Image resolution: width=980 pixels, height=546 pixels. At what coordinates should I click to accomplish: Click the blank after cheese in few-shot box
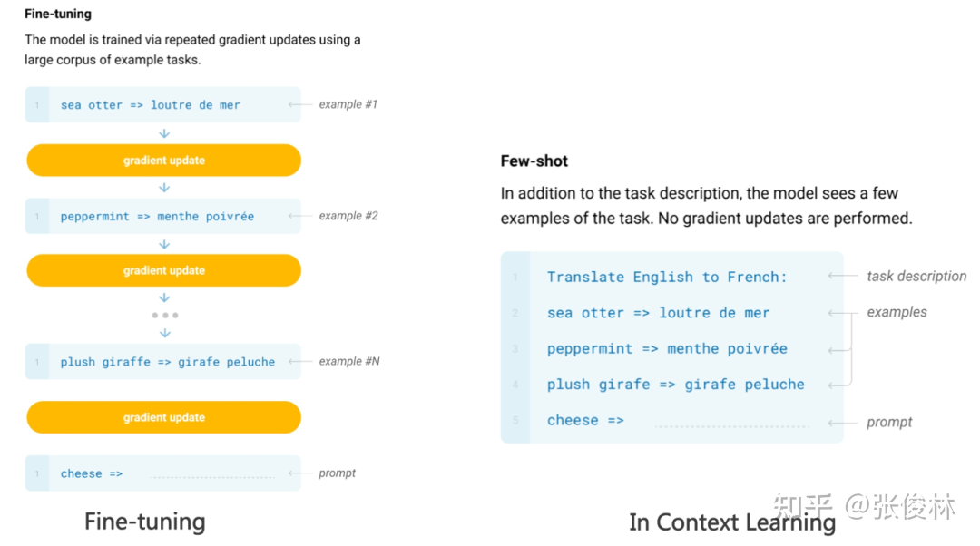coord(730,423)
